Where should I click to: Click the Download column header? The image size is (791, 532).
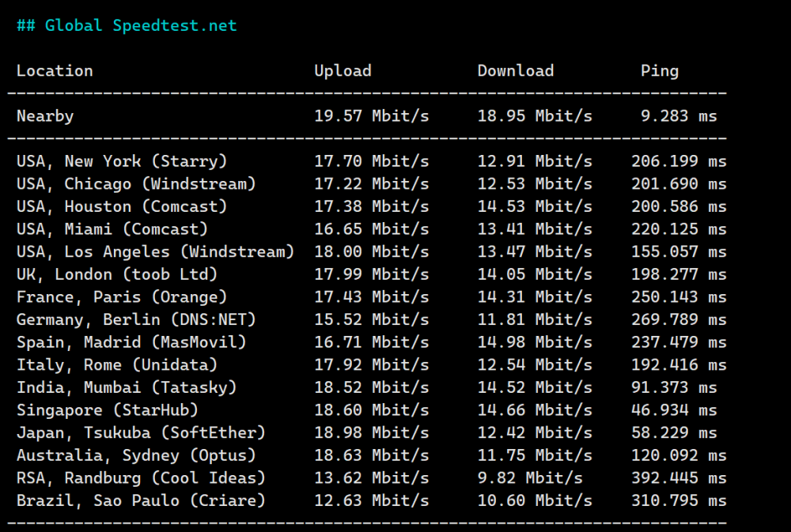pyautogui.click(x=515, y=70)
